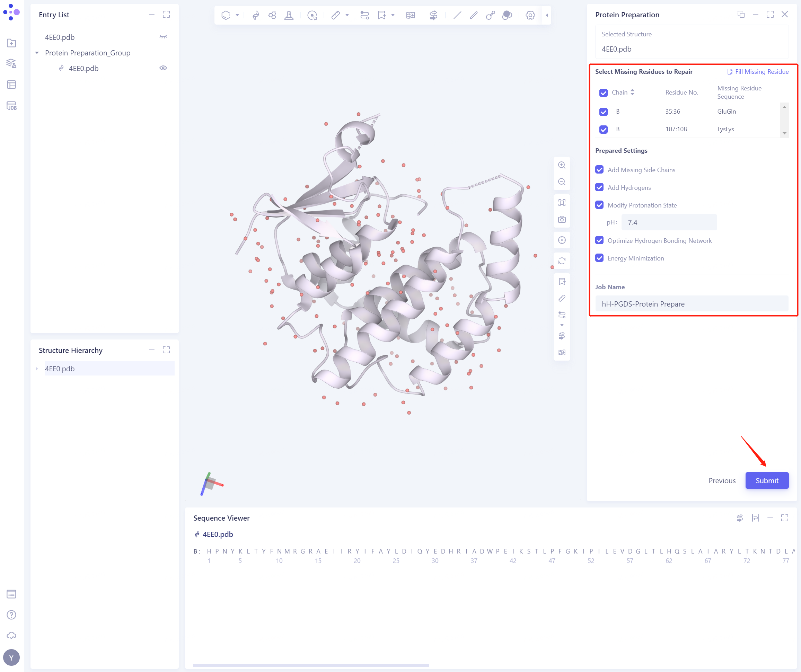
Task: Take a screenshot with camera icon
Action: tap(562, 220)
